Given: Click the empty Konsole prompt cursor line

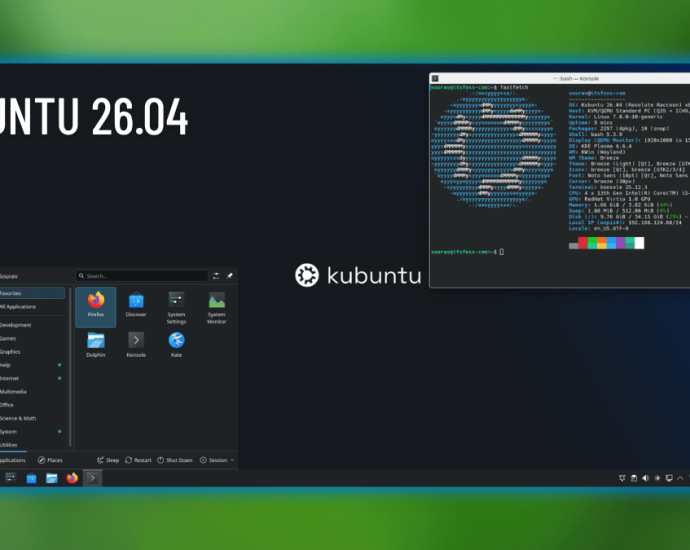Looking at the screenshot, I should 467,252.
